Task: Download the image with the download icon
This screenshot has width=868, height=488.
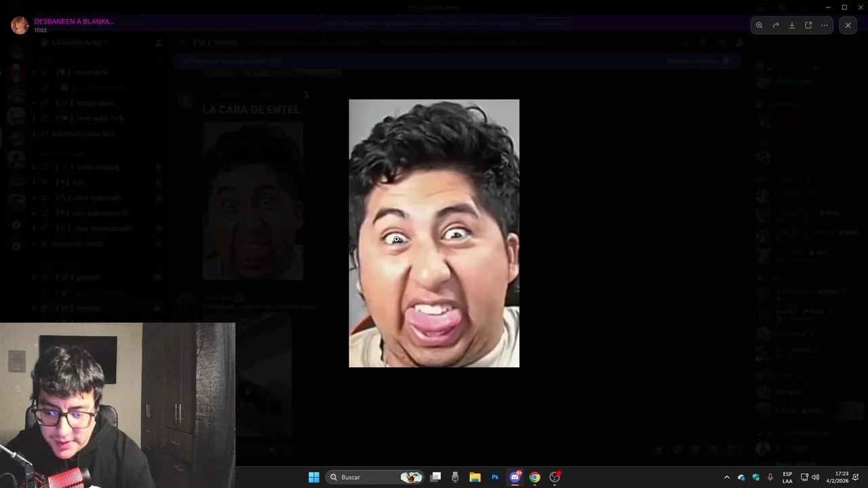Action: [x=792, y=25]
